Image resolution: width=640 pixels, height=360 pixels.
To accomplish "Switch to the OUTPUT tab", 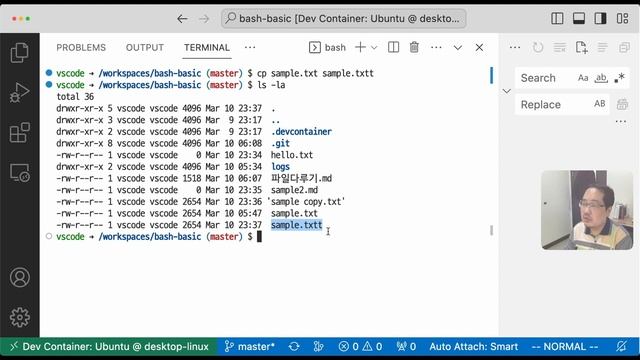I will (x=144, y=48).
